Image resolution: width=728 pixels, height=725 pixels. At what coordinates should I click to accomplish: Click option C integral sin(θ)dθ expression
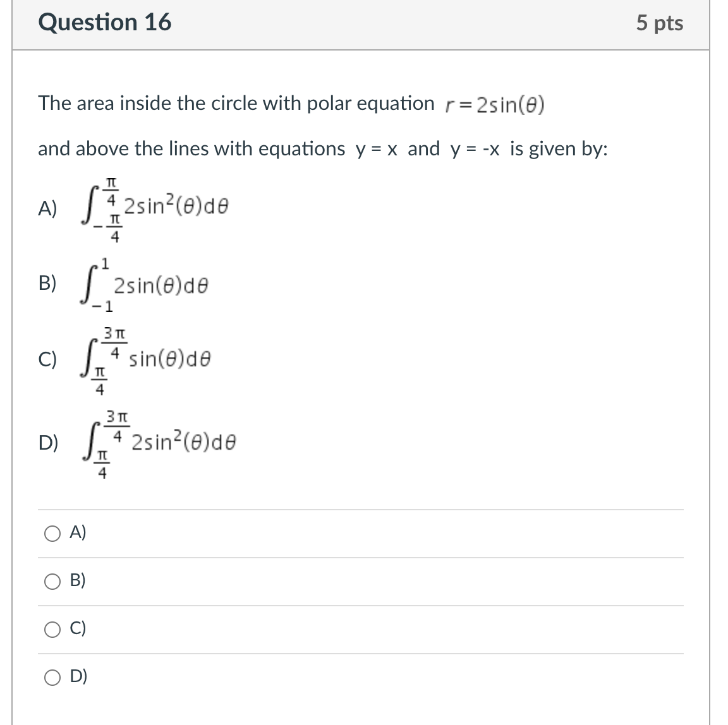pyautogui.click(x=146, y=361)
